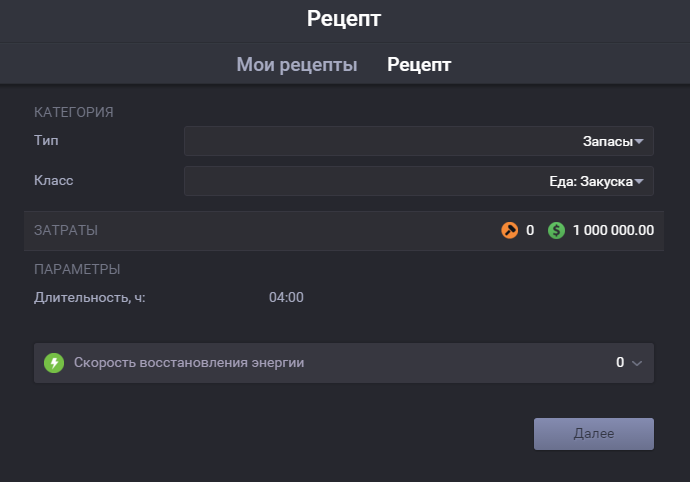This screenshot has width=690, height=482.
Task: Click the Далее button
Action: [x=594, y=434]
